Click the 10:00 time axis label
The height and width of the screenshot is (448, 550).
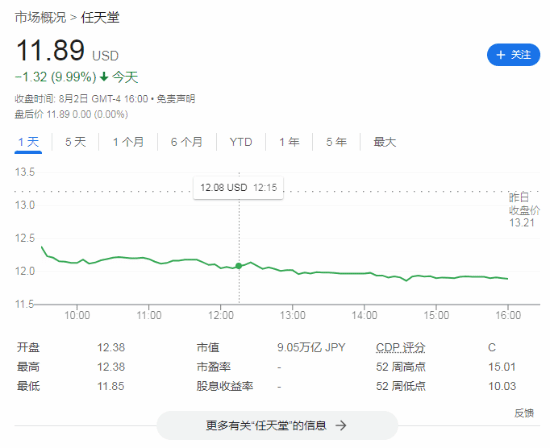77,315
